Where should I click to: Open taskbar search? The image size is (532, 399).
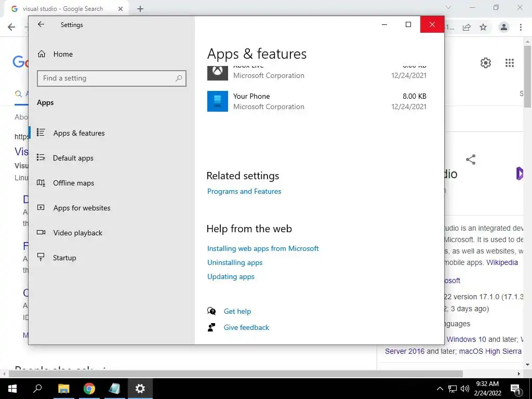coord(37,389)
